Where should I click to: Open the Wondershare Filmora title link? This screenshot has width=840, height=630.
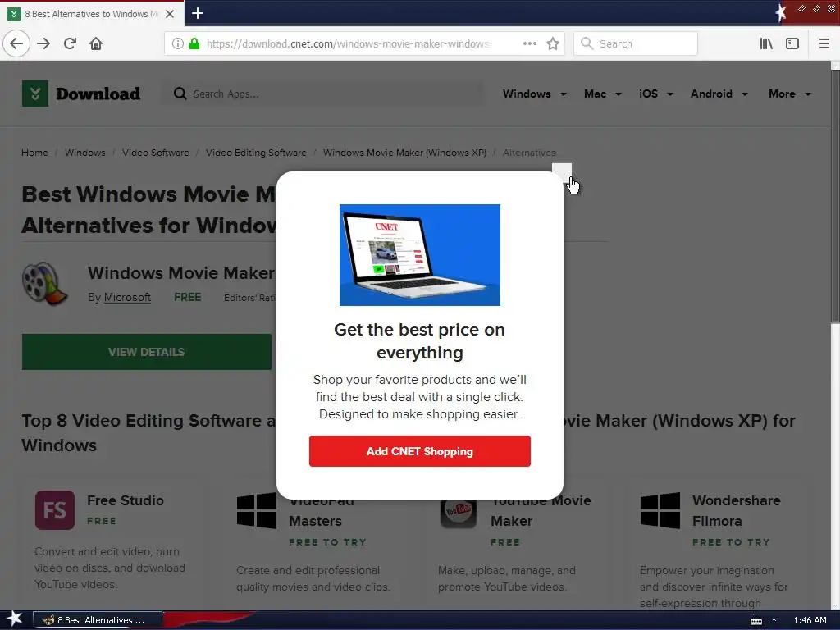736,510
